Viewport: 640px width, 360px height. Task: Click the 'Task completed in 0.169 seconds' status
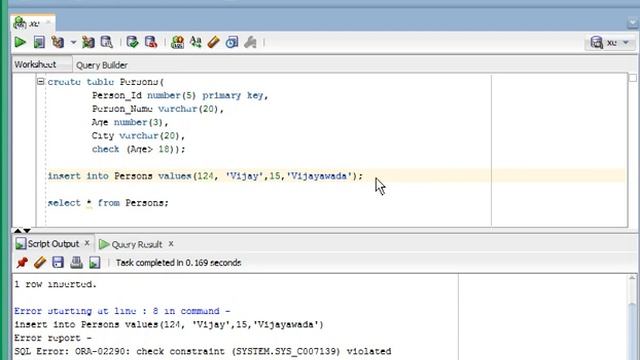click(179, 263)
